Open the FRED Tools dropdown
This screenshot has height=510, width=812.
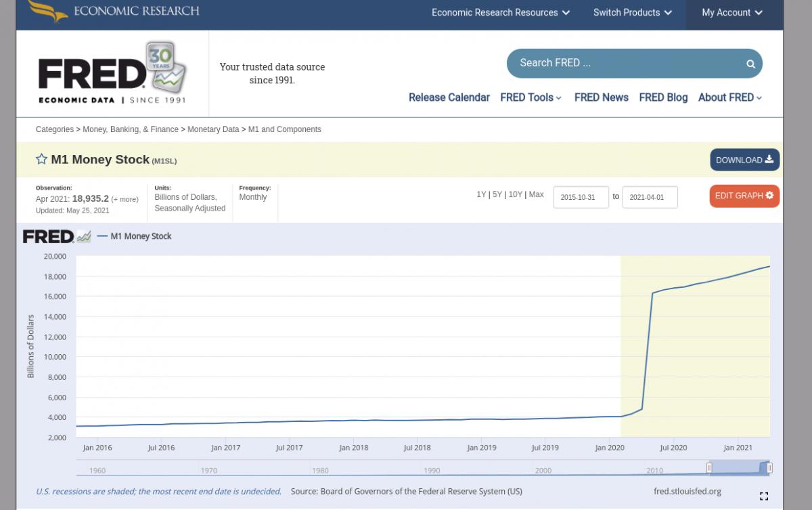(x=531, y=98)
